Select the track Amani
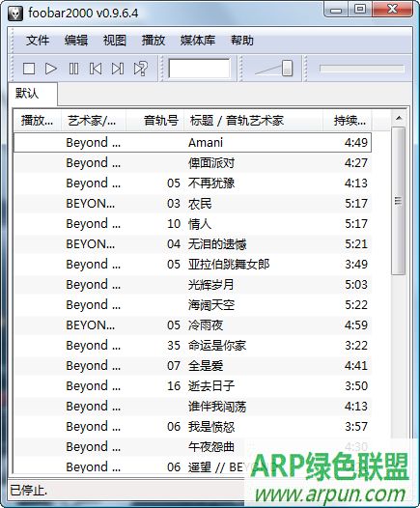Image resolution: width=420 pixels, height=508 pixels. (x=192, y=142)
